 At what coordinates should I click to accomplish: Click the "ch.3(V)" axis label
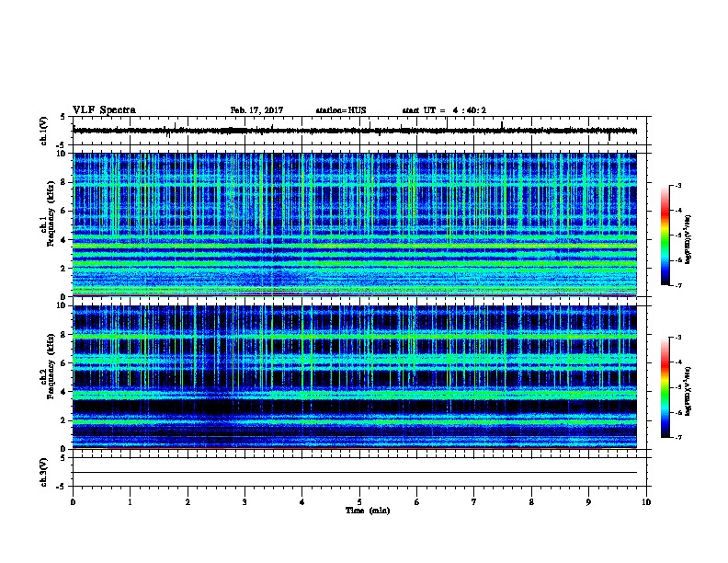[x=44, y=473]
